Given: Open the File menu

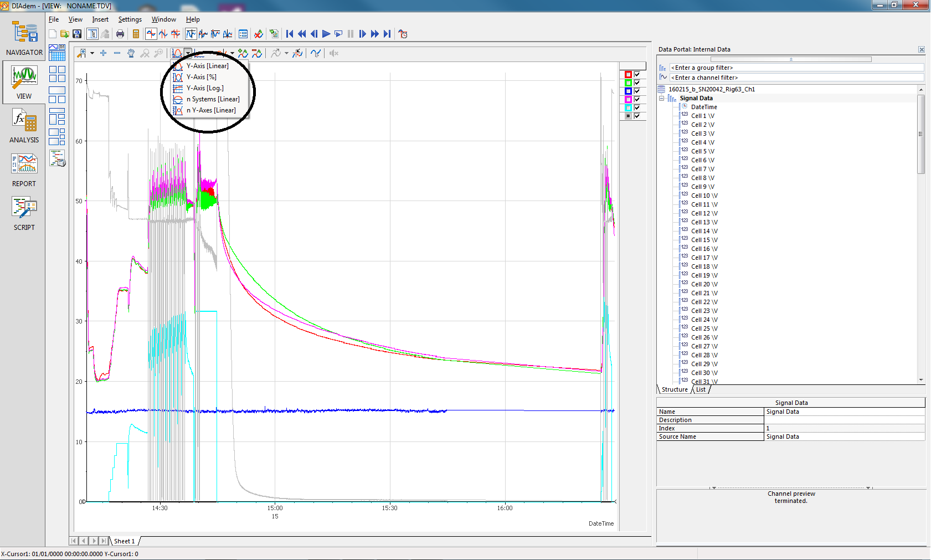Looking at the screenshot, I should (54, 19).
